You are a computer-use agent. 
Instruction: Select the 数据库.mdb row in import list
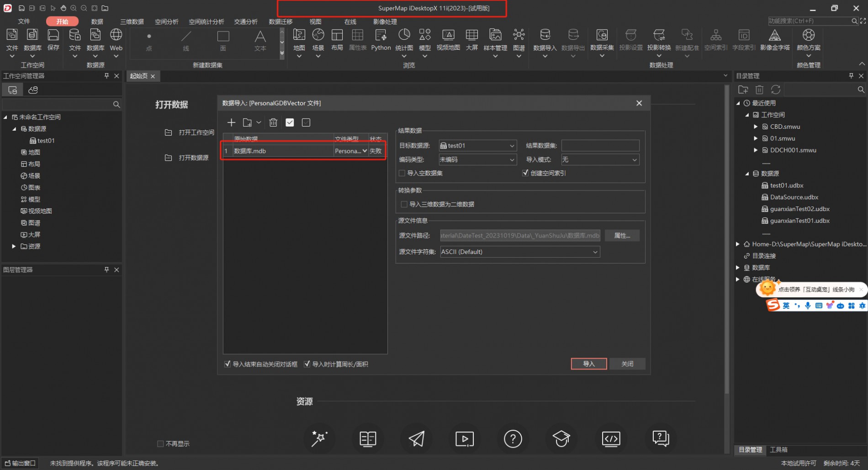[305, 151]
